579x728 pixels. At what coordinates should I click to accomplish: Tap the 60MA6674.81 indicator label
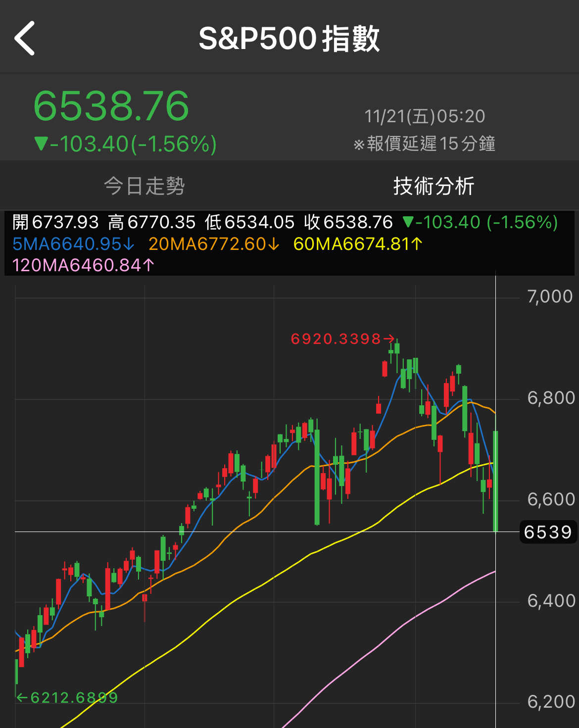(x=358, y=244)
